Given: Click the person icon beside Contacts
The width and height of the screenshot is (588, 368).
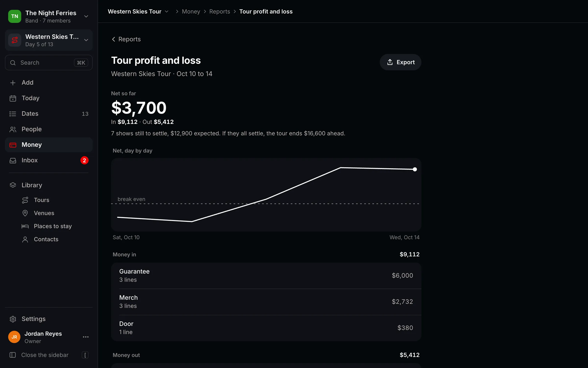Looking at the screenshot, I should click(25, 239).
